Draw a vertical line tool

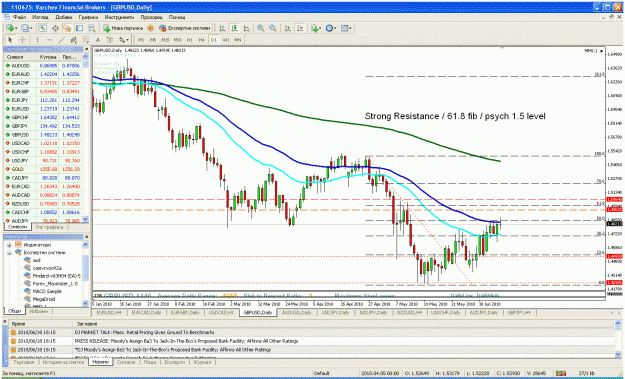pos(37,40)
